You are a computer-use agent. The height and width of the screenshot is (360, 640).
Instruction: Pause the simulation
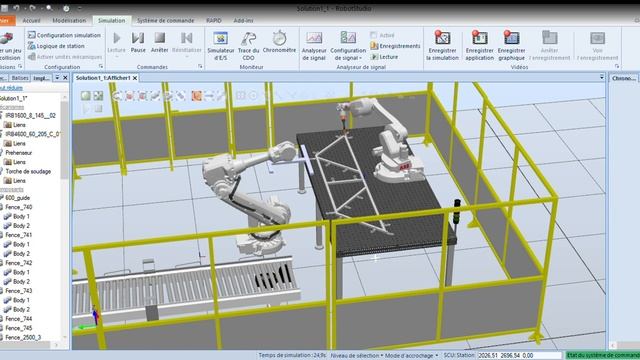pyautogui.click(x=138, y=42)
